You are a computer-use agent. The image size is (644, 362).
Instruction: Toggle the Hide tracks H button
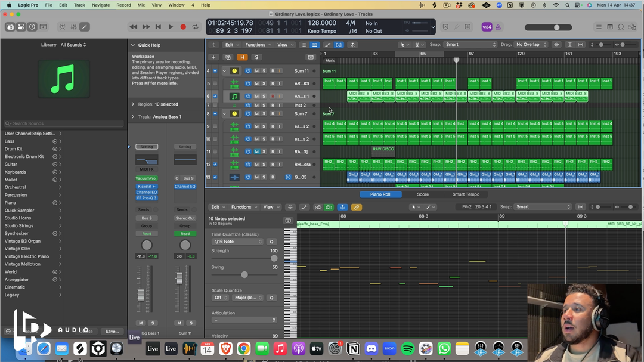pos(242,57)
